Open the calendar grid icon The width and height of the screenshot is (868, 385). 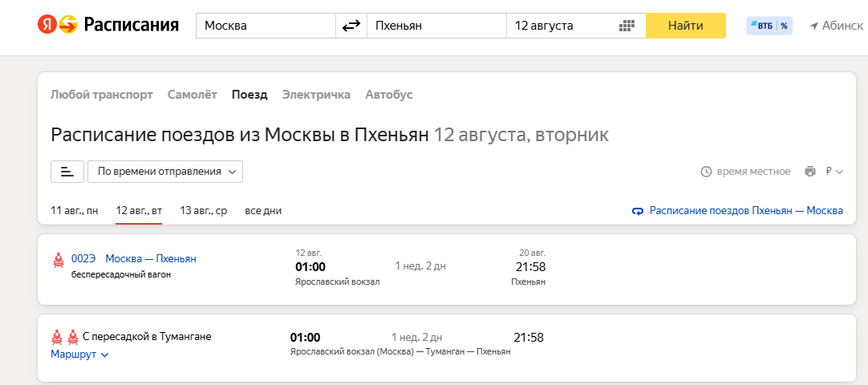click(x=626, y=26)
